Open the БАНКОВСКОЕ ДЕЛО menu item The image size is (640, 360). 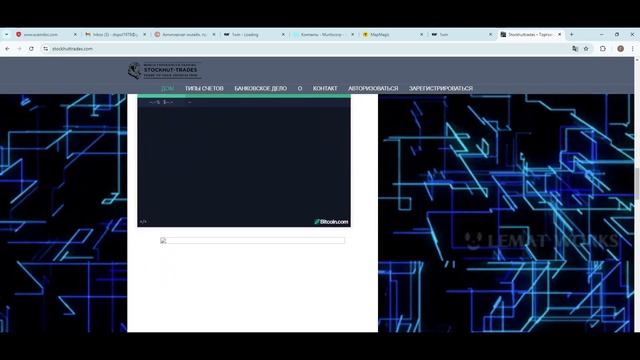pyautogui.click(x=260, y=88)
